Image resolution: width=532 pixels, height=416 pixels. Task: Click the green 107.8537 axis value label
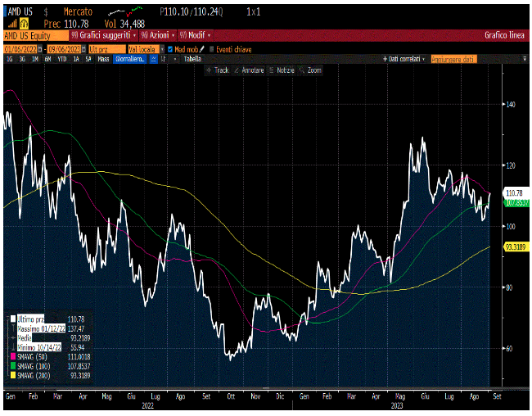point(516,203)
